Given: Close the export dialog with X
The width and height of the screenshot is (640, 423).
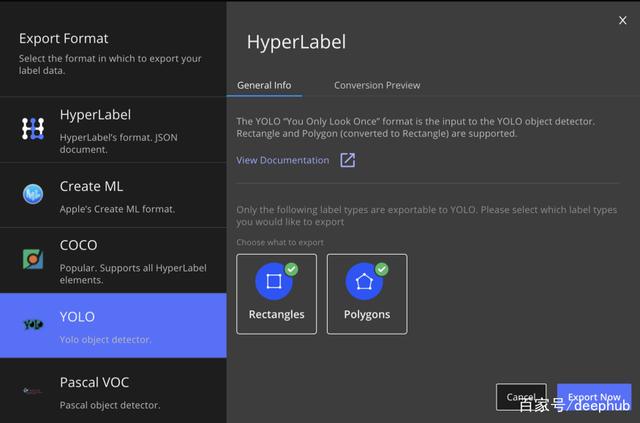Looking at the screenshot, I should point(622,20).
